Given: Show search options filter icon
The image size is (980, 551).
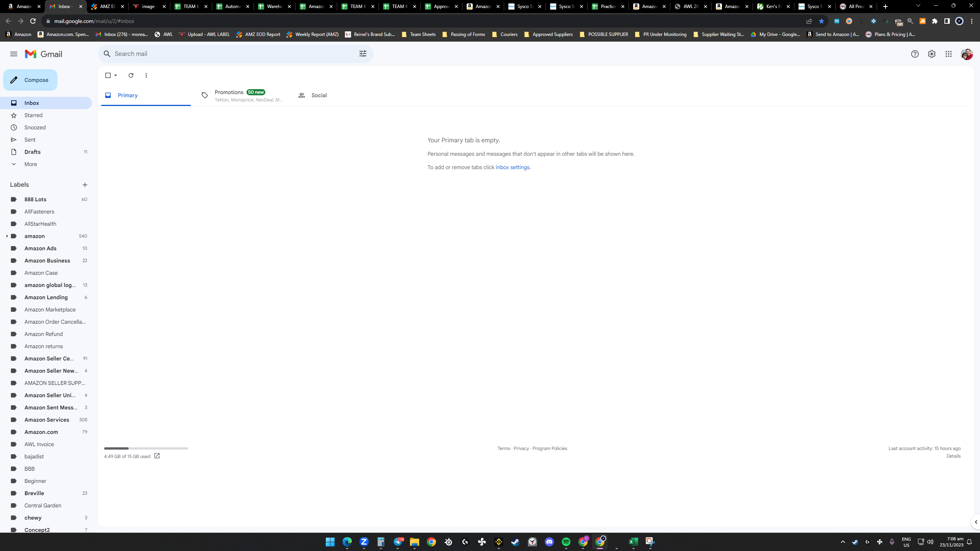Looking at the screenshot, I should tap(363, 54).
